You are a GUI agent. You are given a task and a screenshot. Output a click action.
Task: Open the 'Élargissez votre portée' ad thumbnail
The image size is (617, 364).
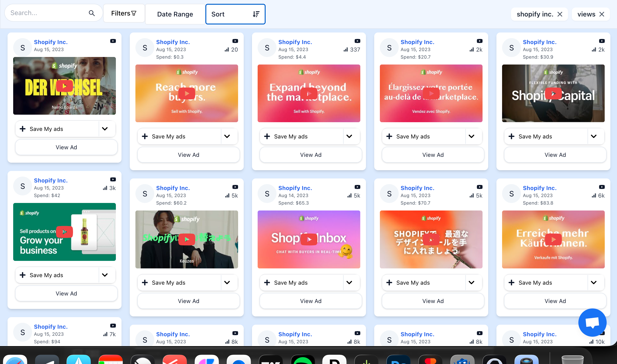(x=431, y=93)
